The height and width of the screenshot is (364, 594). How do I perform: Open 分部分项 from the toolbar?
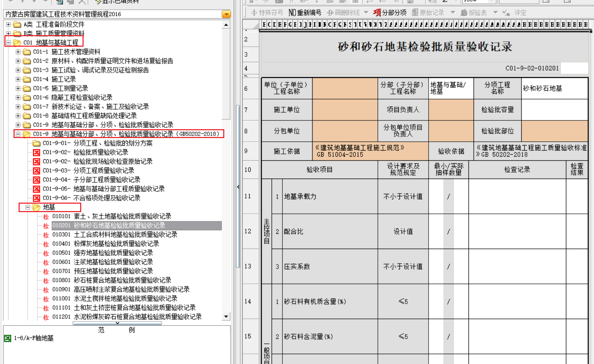click(390, 13)
